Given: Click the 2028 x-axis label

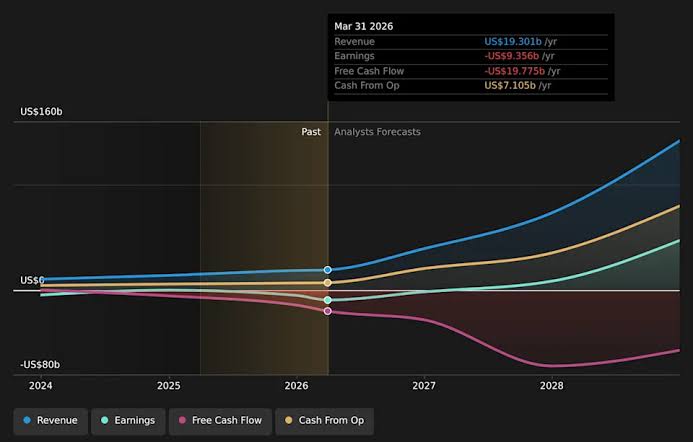Looking at the screenshot, I should click(552, 386).
